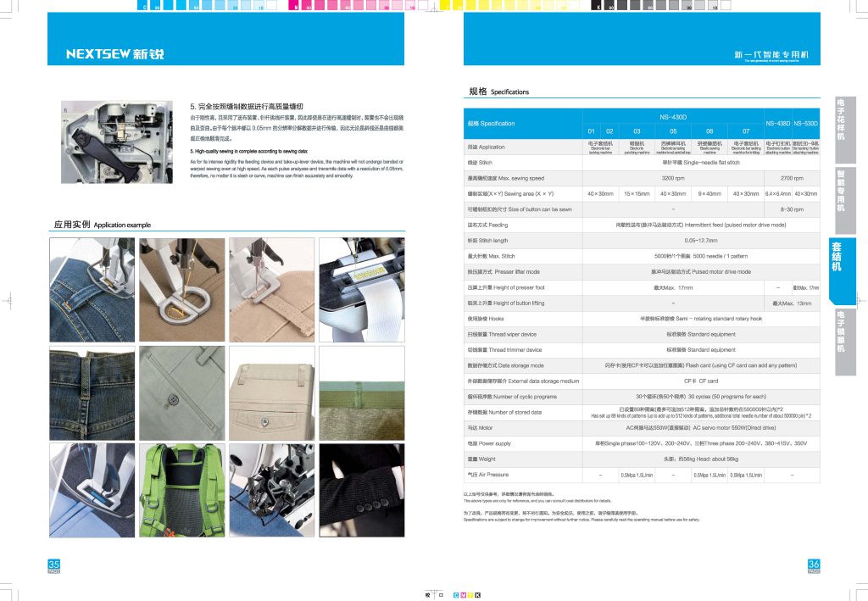
Task: Open the button sewing machine photo
Action: coord(272,490)
